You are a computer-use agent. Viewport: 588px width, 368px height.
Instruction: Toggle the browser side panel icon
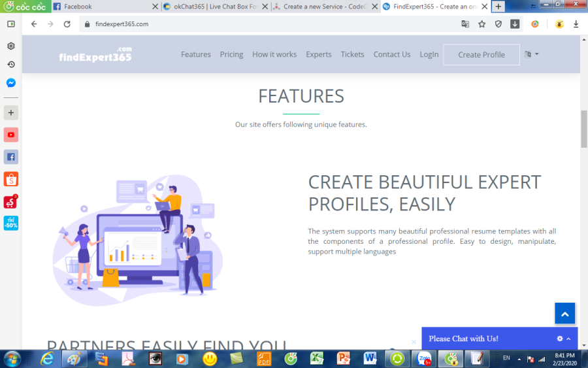pyautogui.click(x=11, y=24)
